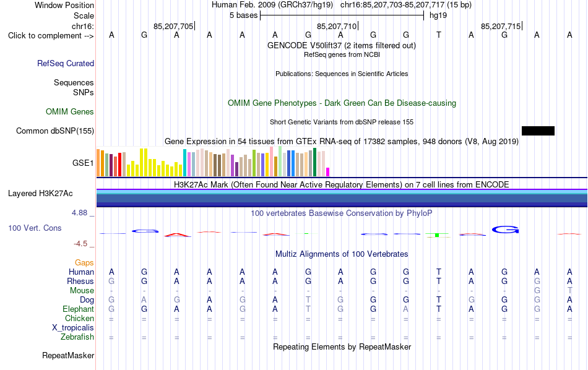Viewport: 588px width, 370px height.
Task: Click 'Publications: Sequences in Scientific Articles' title
Action: [x=342, y=74]
